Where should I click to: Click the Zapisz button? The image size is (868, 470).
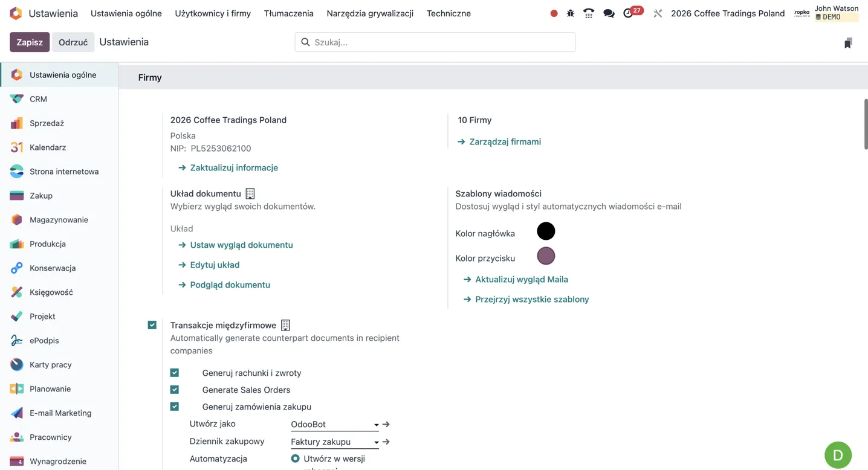point(30,42)
